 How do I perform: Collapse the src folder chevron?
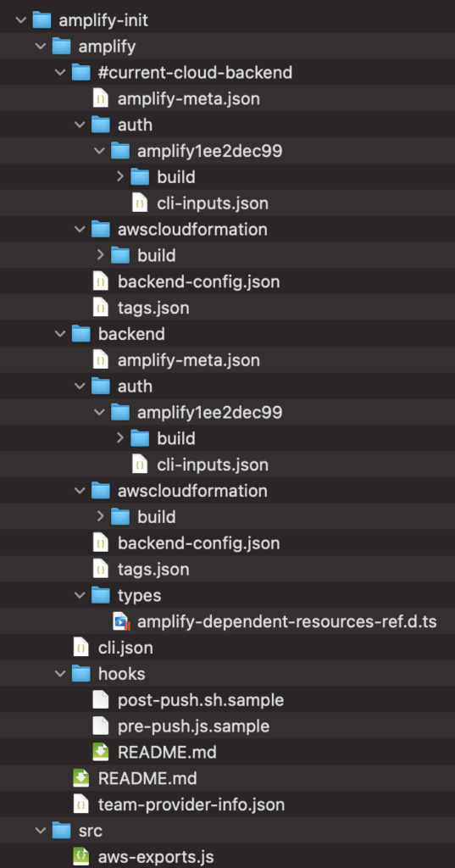tap(41, 831)
